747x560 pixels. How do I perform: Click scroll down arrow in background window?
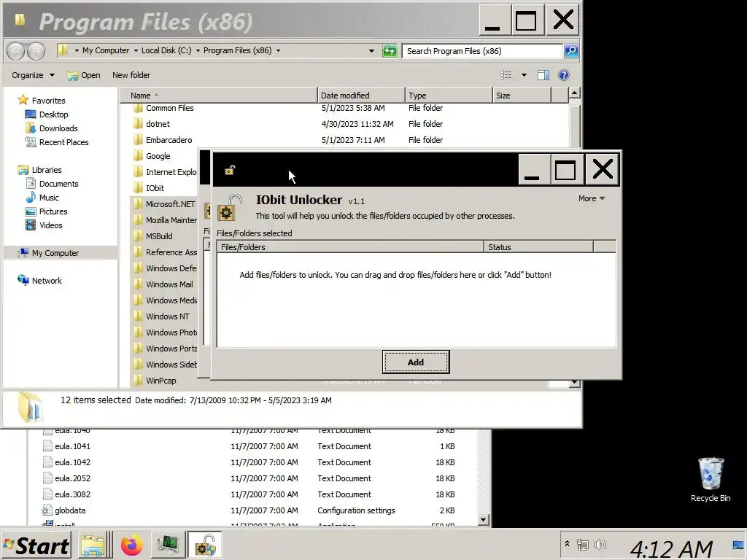484,519
